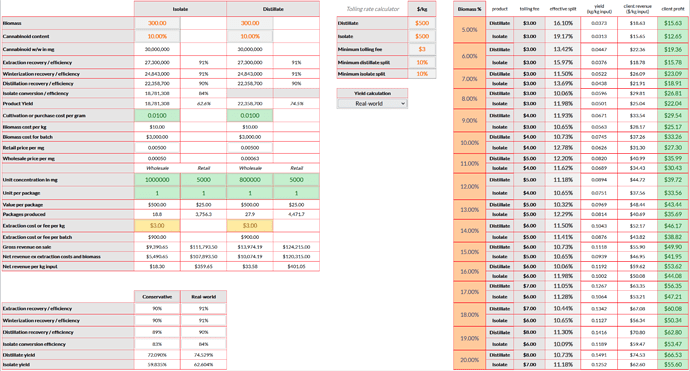This screenshot has width=690, height=371.
Task: Open the Yield calculation Real-world dropdown
Action: pos(372,104)
